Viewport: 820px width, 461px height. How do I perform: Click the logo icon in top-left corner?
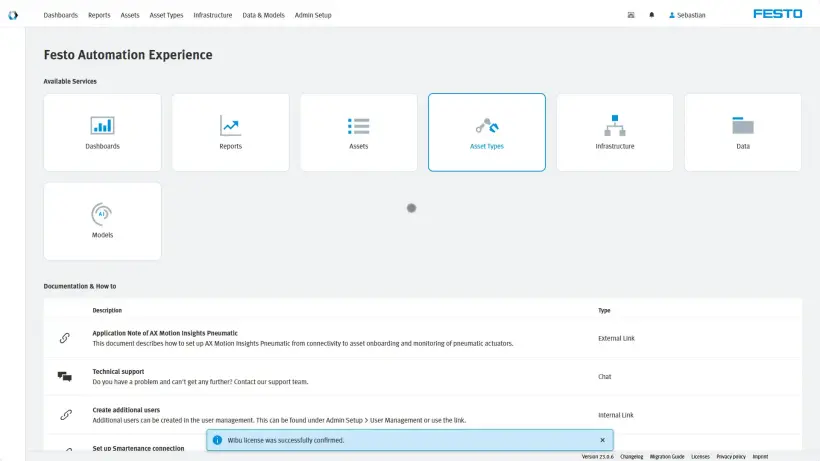13,15
